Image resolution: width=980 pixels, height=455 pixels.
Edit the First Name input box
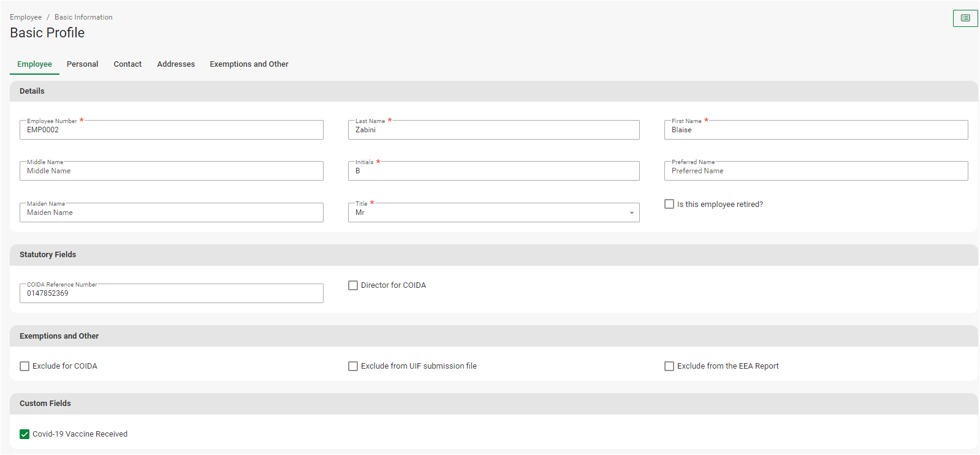(816, 130)
